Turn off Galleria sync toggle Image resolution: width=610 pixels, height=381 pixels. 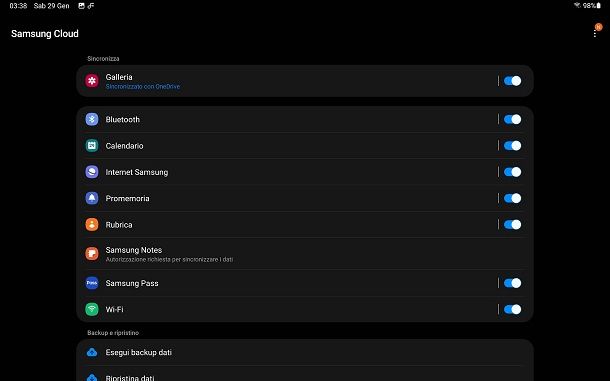[x=512, y=81]
